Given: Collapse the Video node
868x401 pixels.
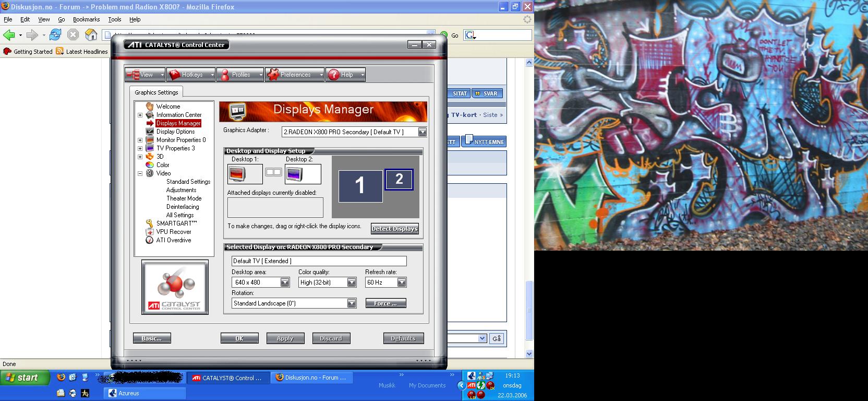Looking at the screenshot, I should 140,173.
